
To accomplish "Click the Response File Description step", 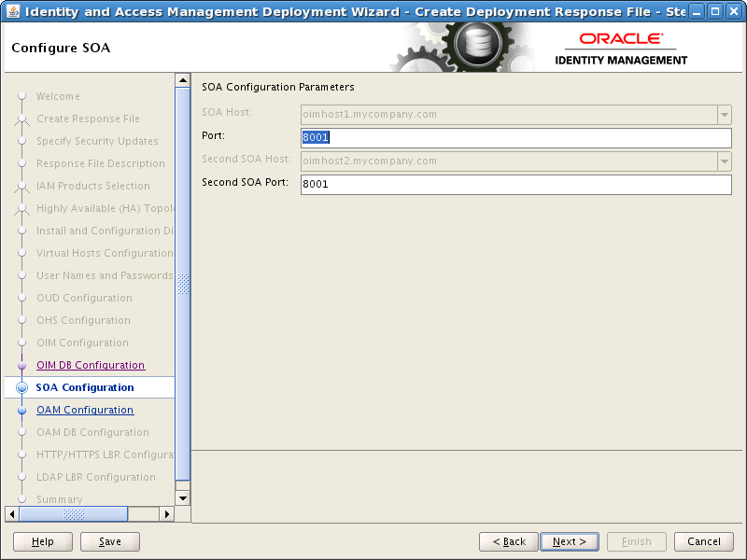I will 101,163.
